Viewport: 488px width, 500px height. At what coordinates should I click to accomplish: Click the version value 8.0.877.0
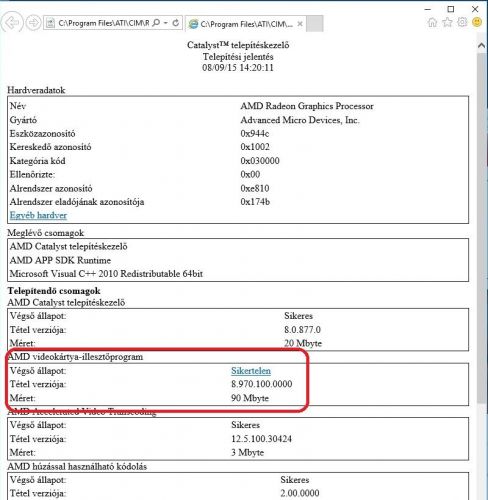click(302, 330)
